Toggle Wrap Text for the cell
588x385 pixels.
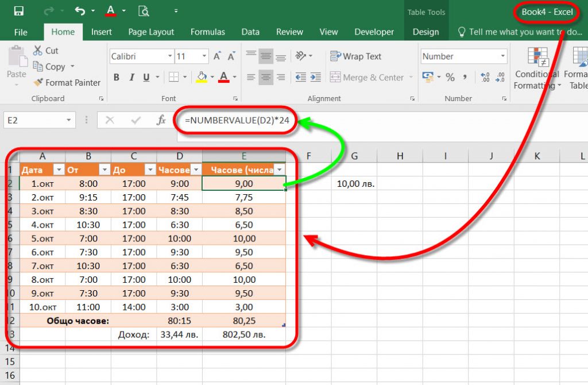356,56
